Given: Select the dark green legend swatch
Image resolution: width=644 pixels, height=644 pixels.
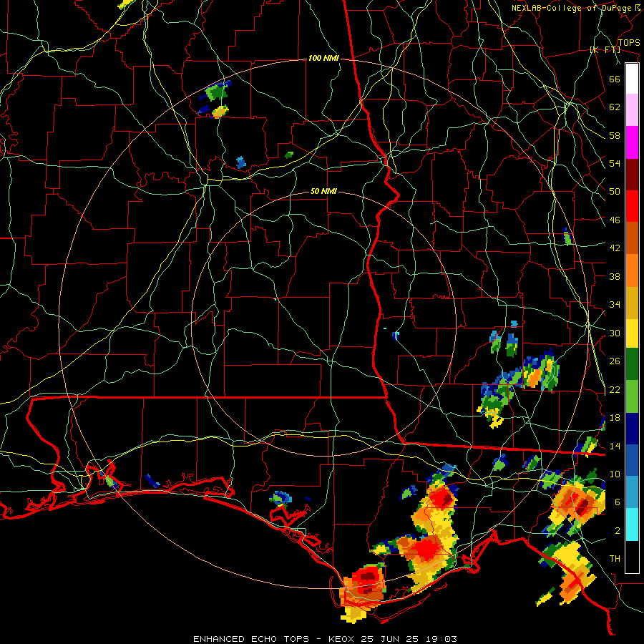Looking at the screenshot, I should pos(632,364).
